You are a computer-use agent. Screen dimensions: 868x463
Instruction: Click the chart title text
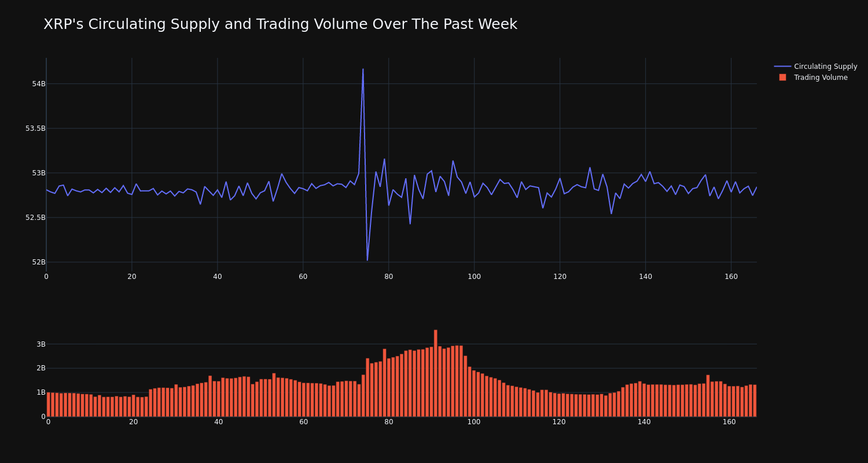[x=280, y=24]
